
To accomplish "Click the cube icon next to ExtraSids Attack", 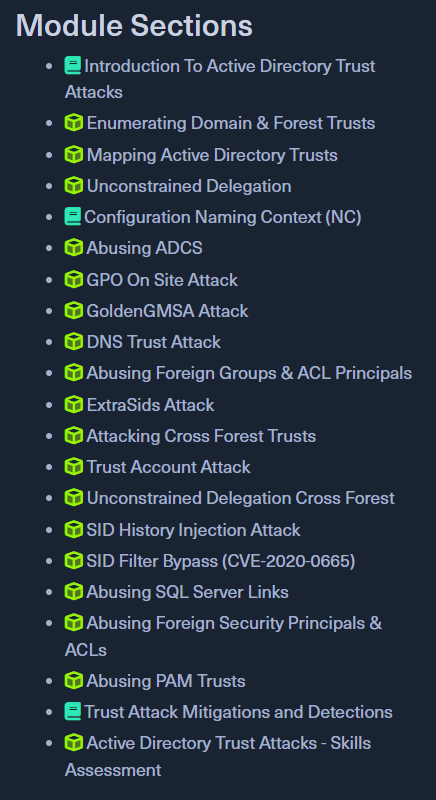I will coord(74,405).
